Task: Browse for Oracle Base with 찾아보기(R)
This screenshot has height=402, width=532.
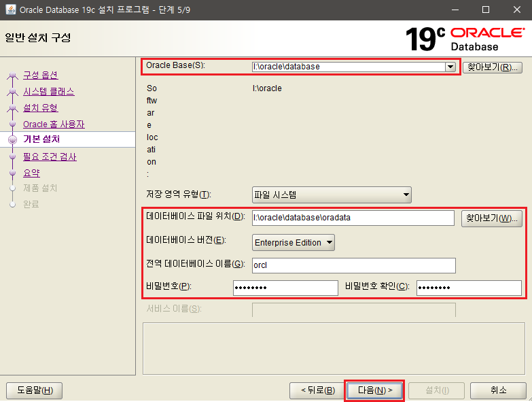Action: click(x=493, y=67)
